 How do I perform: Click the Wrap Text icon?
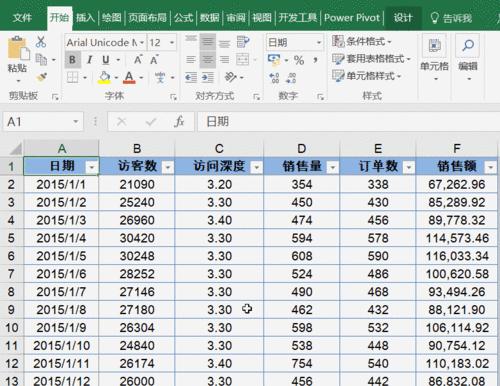[243, 42]
